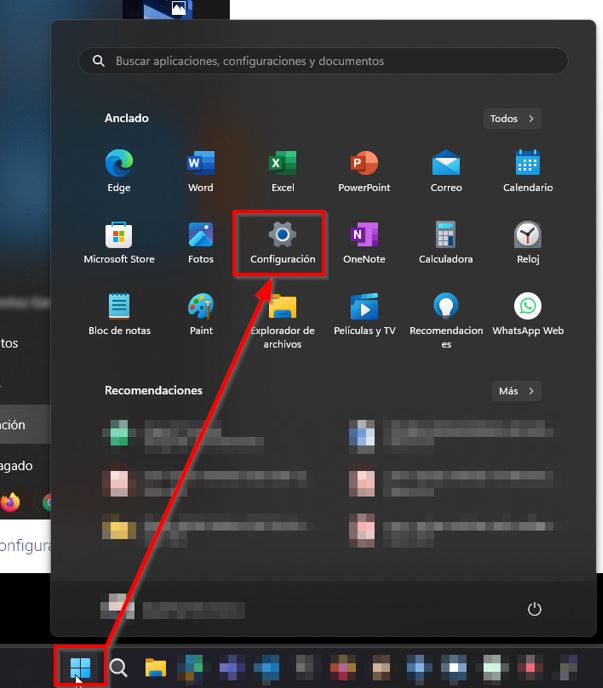Open Explorador de archivos

283,318
